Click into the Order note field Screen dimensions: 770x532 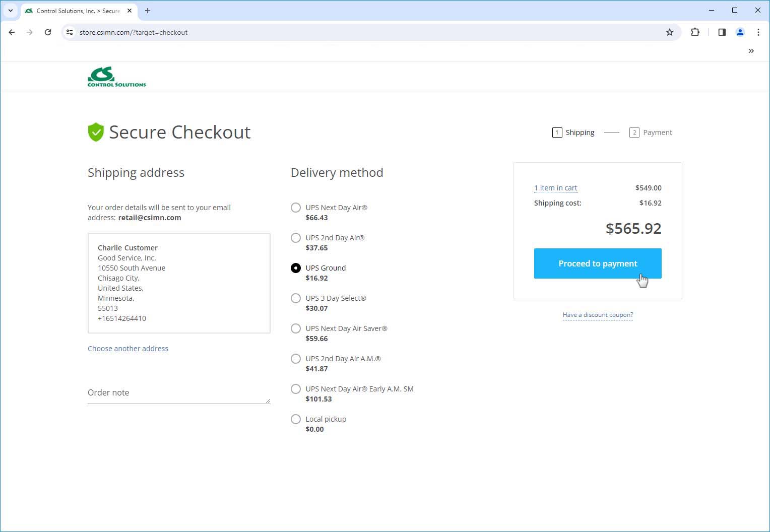pyautogui.click(x=178, y=393)
